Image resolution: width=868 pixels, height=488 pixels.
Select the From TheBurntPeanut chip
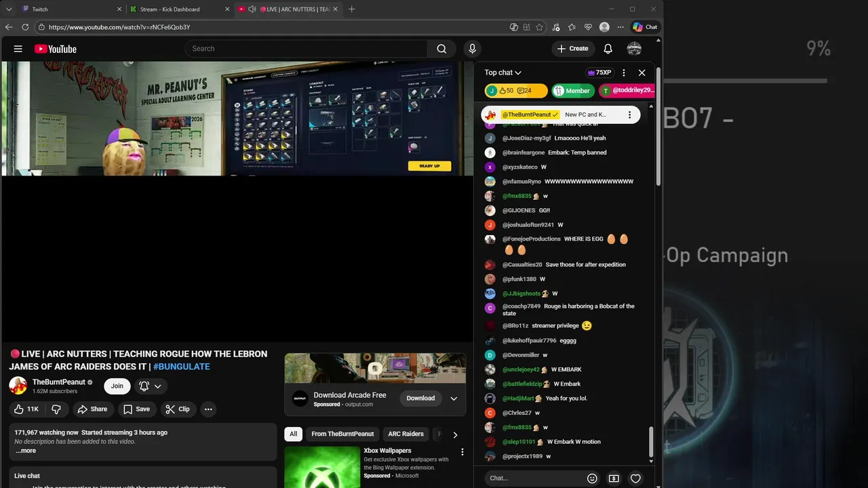[342, 434]
